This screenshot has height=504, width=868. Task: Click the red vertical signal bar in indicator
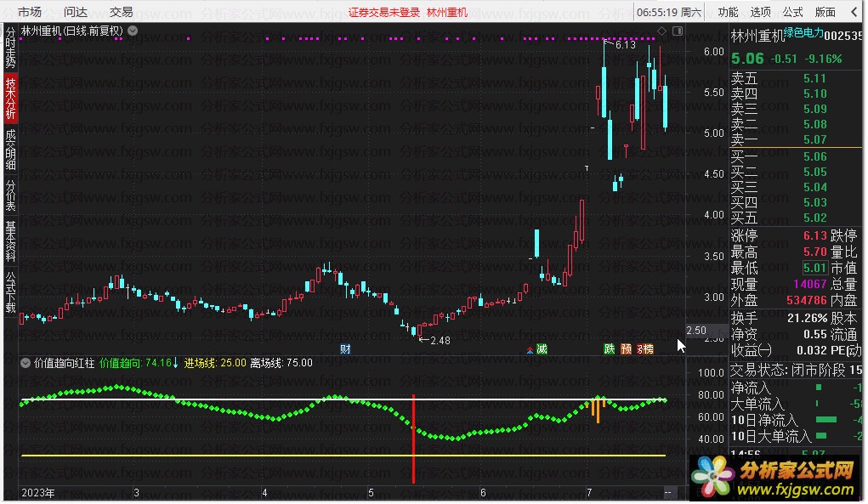pos(413,439)
